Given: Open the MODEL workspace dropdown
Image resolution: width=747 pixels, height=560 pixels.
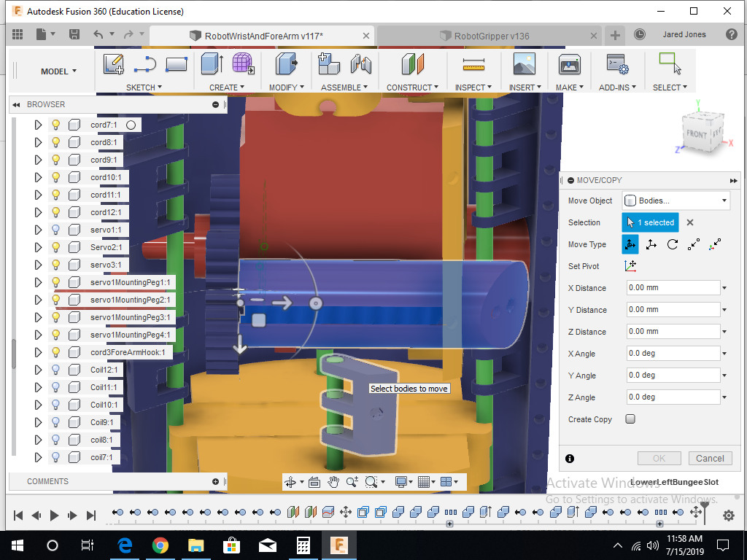Looking at the screenshot, I should click(x=58, y=71).
